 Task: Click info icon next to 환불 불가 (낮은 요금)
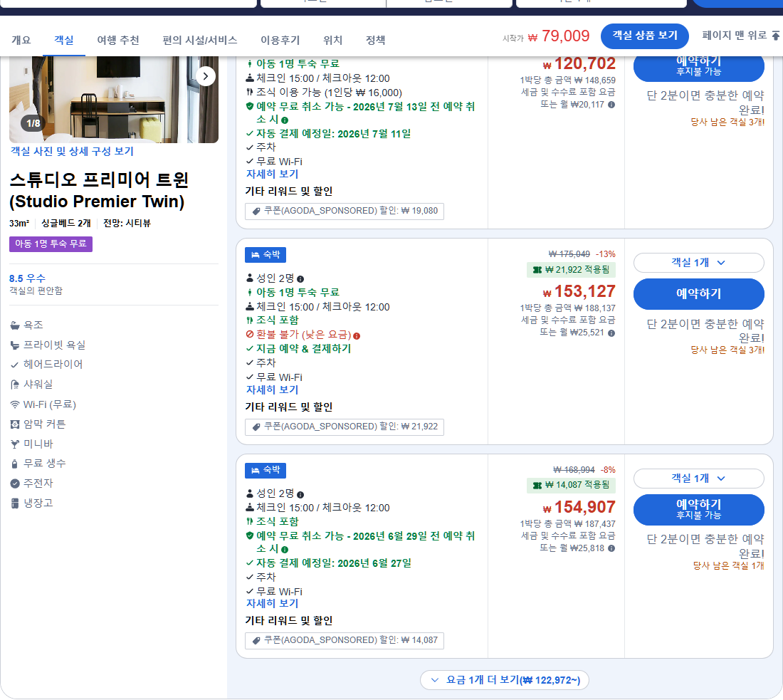[357, 336]
